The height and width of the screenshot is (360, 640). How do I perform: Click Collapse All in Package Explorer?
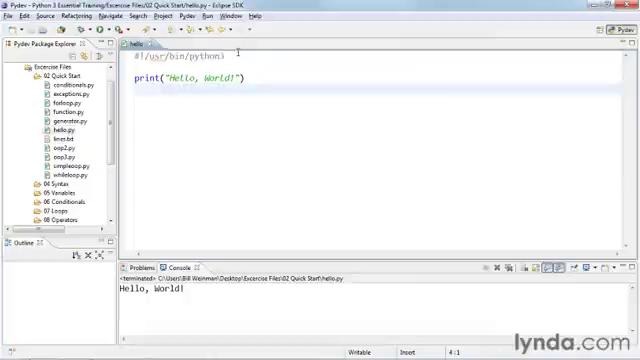pyautogui.click(x=73, y=56)
